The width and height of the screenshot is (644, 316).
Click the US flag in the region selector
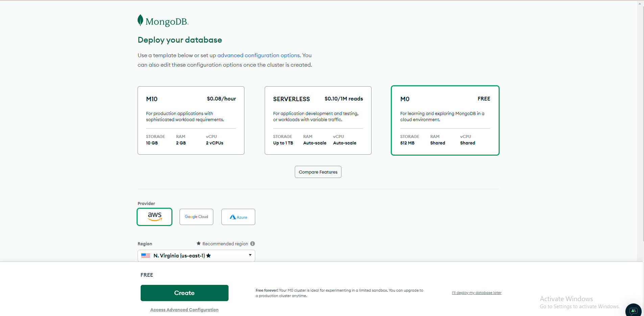pos(145,255)
